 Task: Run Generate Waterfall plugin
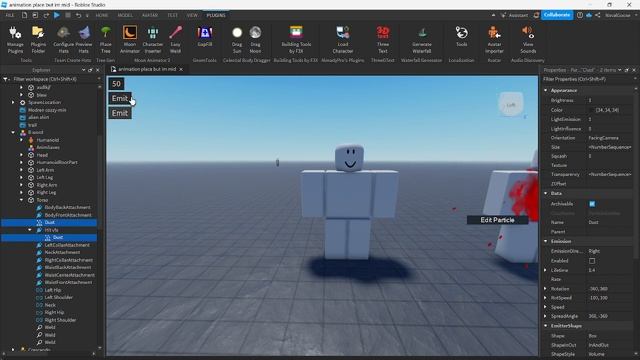coord(422,40)
